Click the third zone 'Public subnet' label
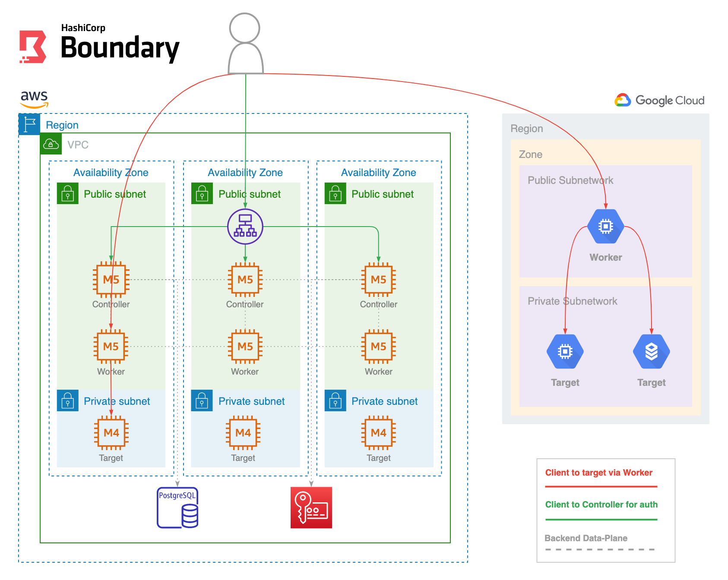This screenshot has height=580, width=728. [383, 194]
